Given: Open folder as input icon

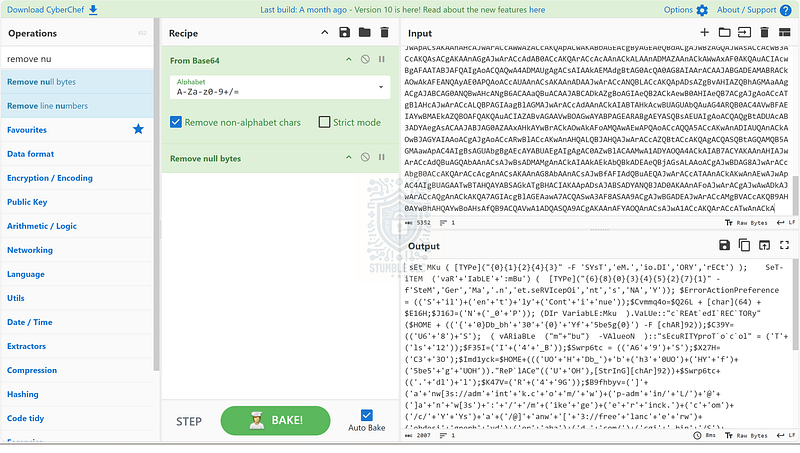Looking at the screenshot, I should [724, 33].
